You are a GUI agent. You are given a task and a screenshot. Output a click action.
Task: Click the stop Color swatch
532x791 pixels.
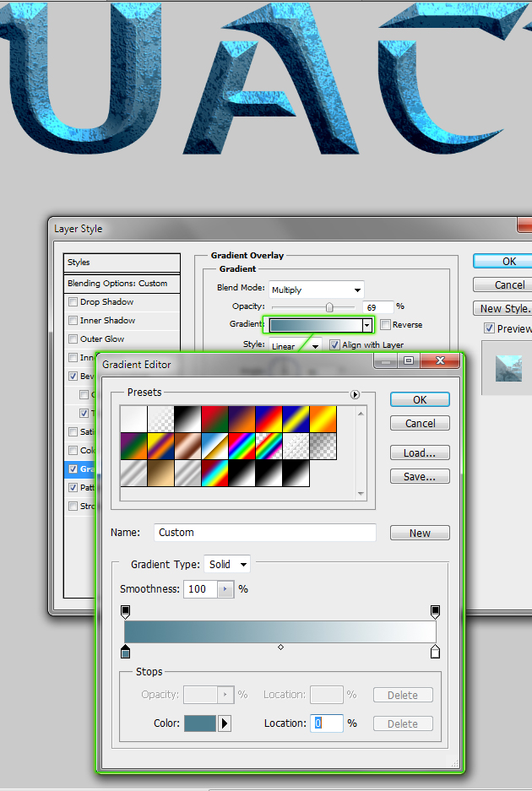[x=200, y=723]
